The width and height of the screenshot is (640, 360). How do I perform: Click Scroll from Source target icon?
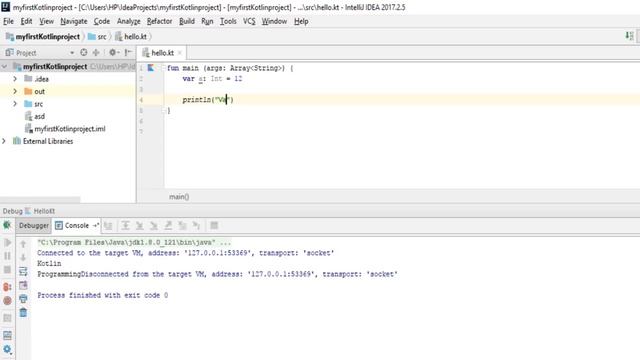tap(84, 52)
